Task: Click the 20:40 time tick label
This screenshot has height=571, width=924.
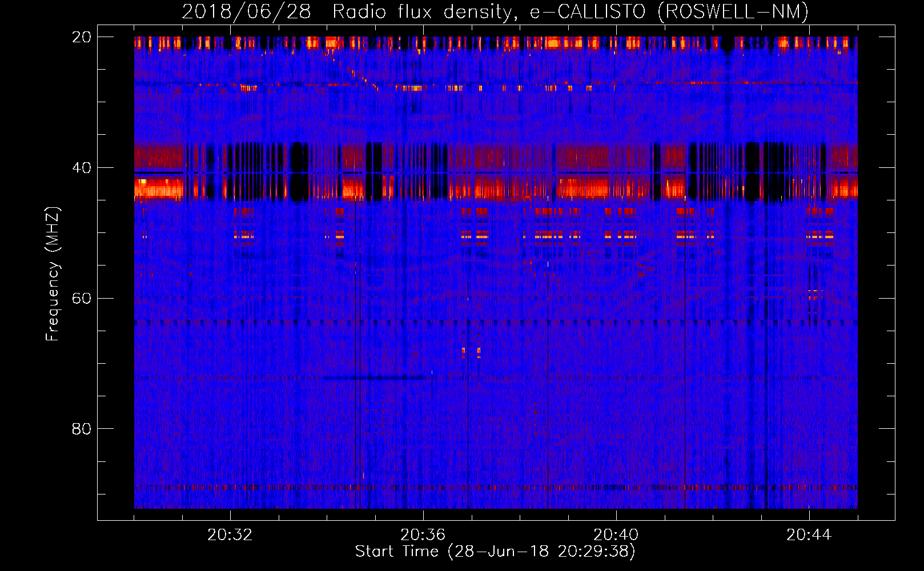Action: [616, 534]
